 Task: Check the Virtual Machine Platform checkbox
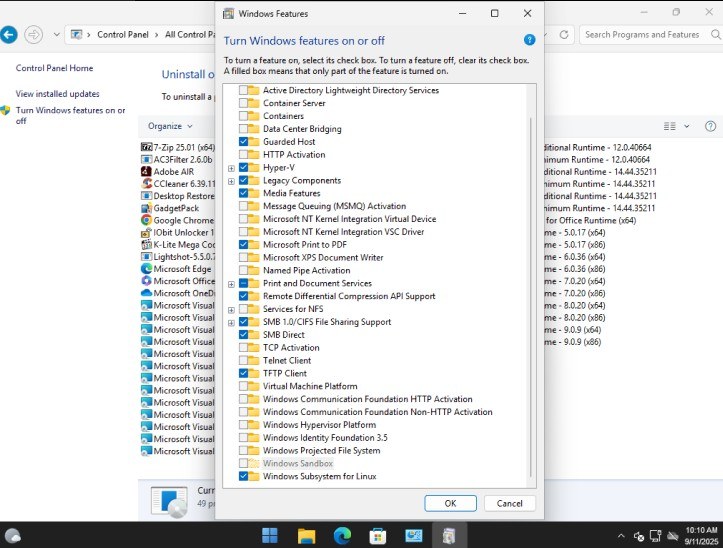click(243, 386)
